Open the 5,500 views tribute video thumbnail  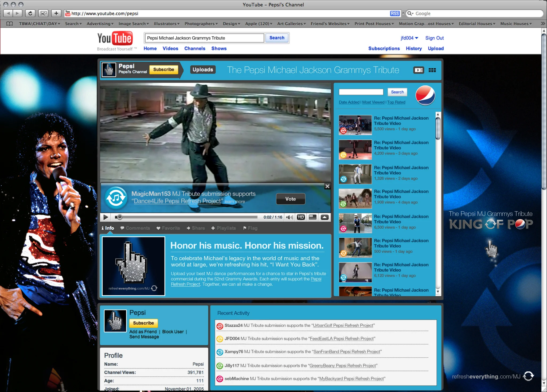tap(355, 125)
